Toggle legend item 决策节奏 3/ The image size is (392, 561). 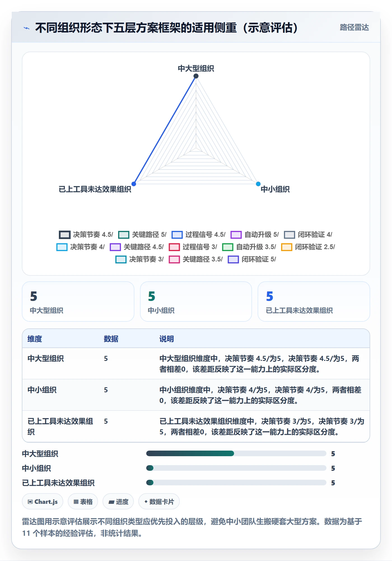139,259
